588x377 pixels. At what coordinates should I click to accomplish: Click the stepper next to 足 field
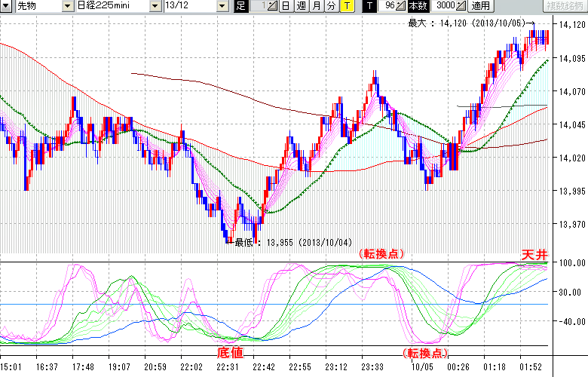tap(274, 6)
